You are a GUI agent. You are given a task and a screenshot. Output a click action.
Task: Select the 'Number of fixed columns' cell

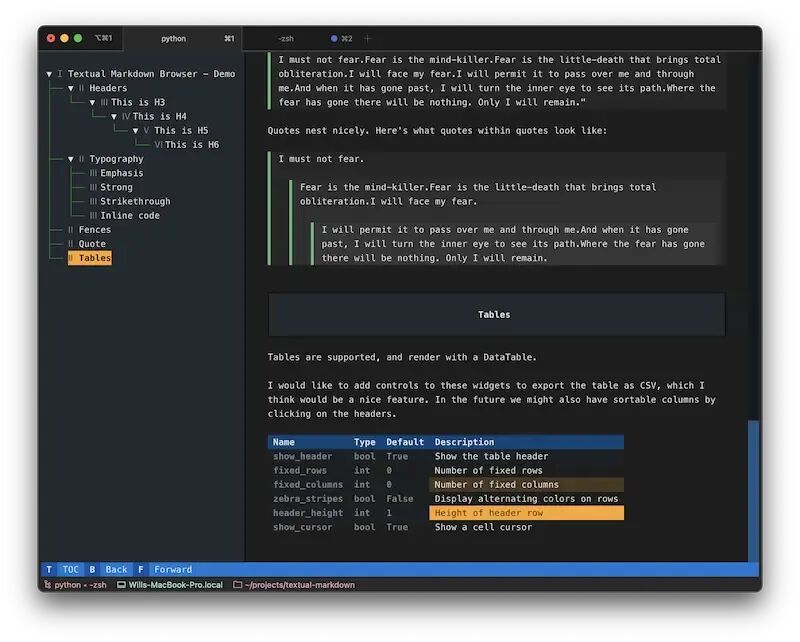pyautogui.click(x=527, y=485)
